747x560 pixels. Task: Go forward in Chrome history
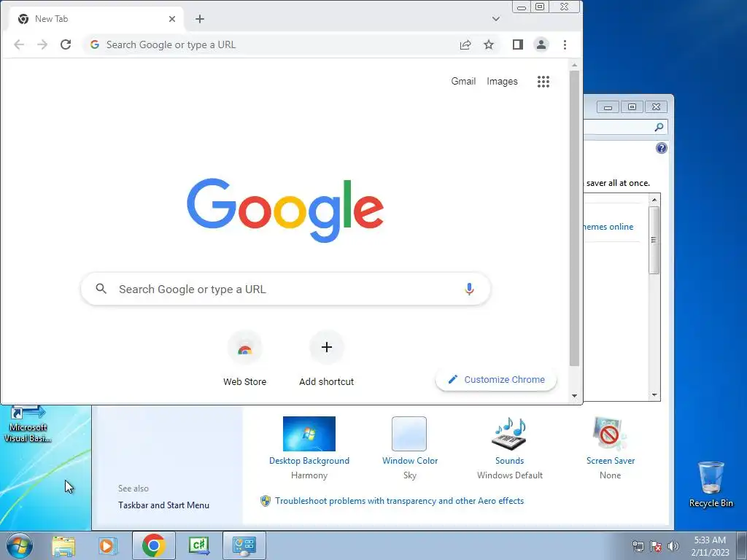point(42,44)
